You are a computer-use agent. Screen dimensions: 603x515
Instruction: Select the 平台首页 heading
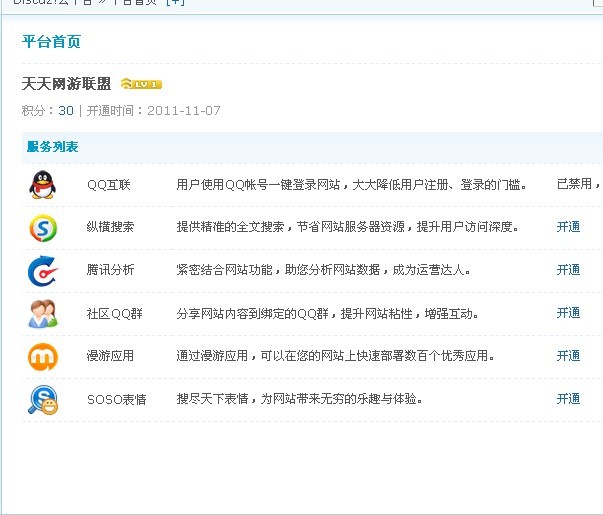[52, 42]
